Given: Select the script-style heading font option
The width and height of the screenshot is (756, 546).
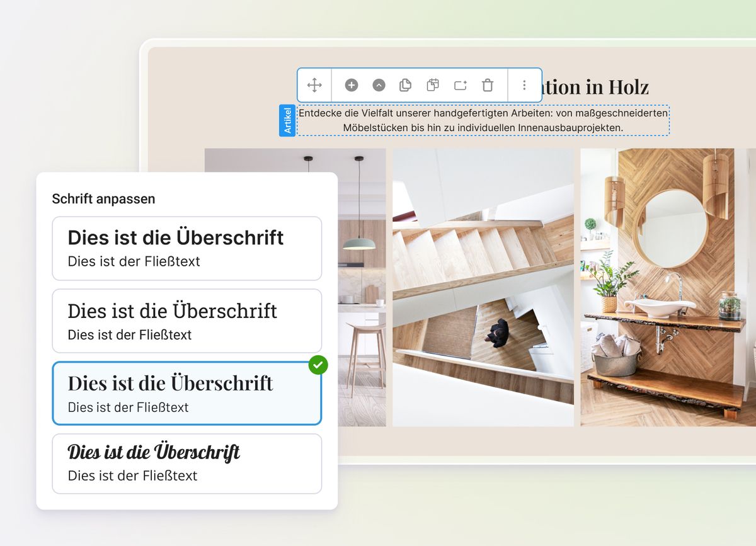Looking at the screenshot, I should (x=186, y=464).
